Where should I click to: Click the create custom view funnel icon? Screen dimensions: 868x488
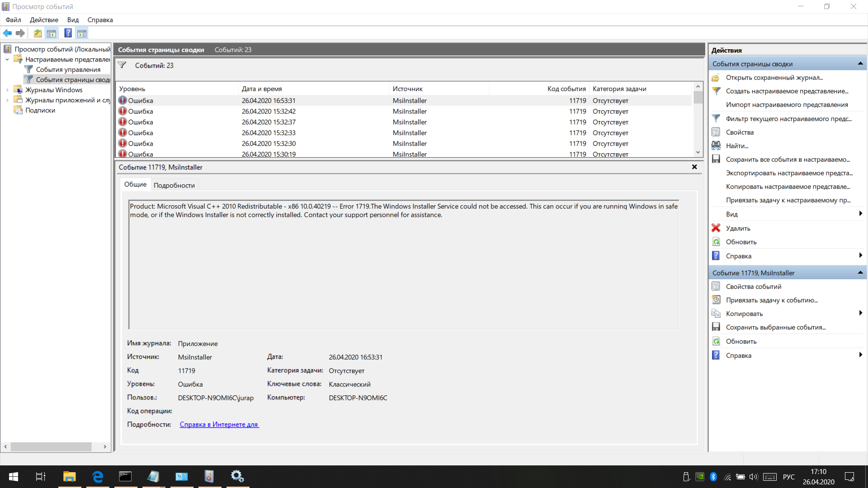(716, 91)
